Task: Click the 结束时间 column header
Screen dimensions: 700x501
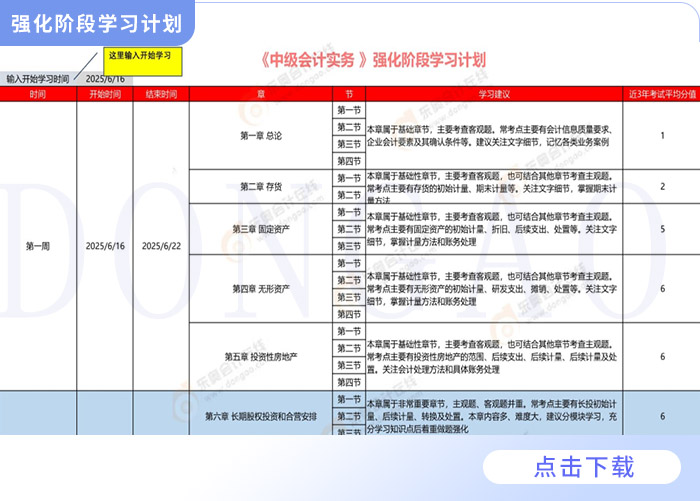Action: [x=160, y=94]
